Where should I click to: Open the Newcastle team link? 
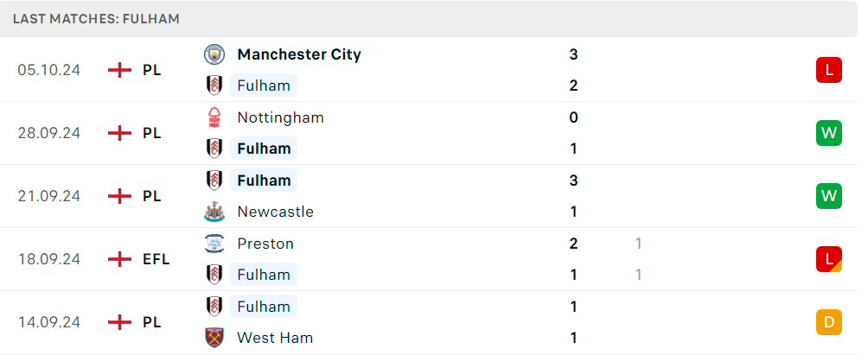tap(275, 212)
